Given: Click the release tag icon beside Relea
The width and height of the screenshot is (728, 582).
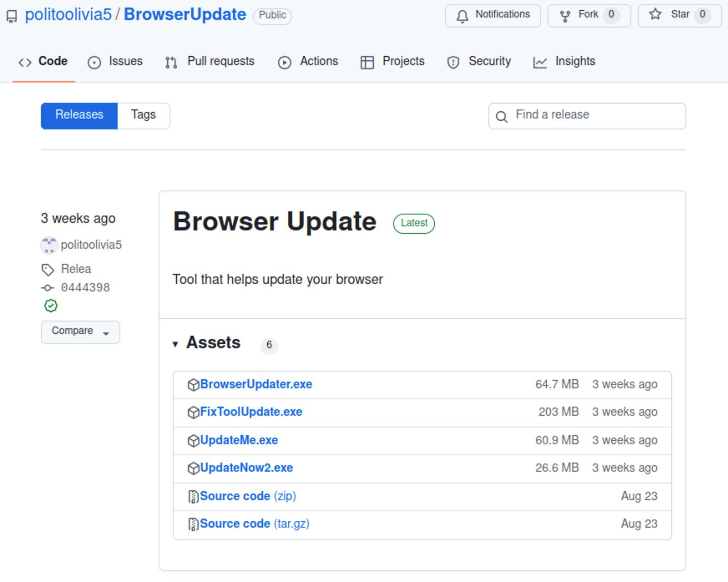Looking at the screenshot, I should tap(48, 269).
